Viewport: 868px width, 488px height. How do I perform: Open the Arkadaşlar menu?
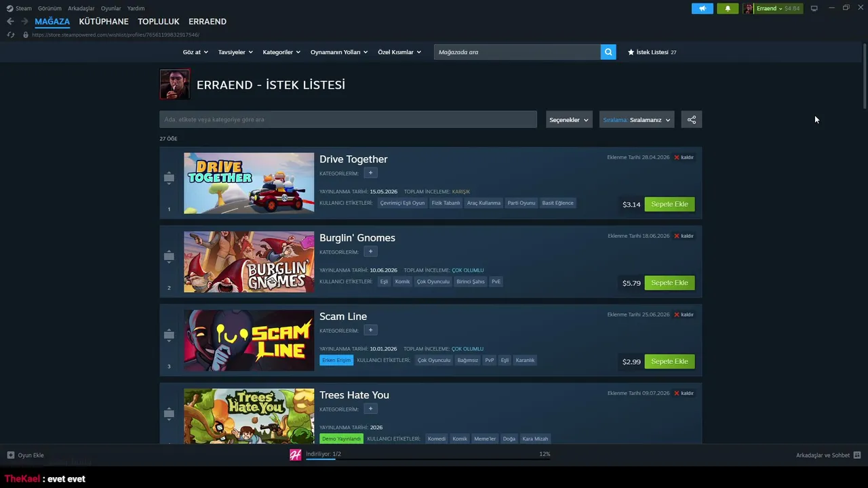(81, 8)
